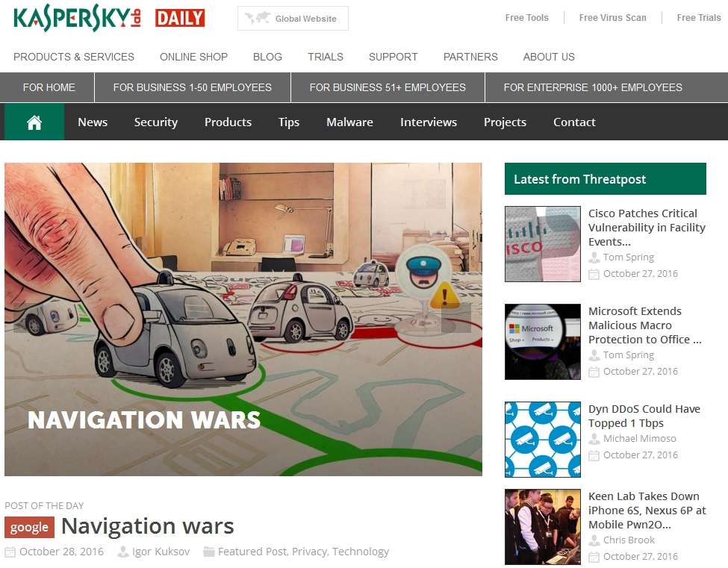Open the Partners menu item

[x=470, y=57]
